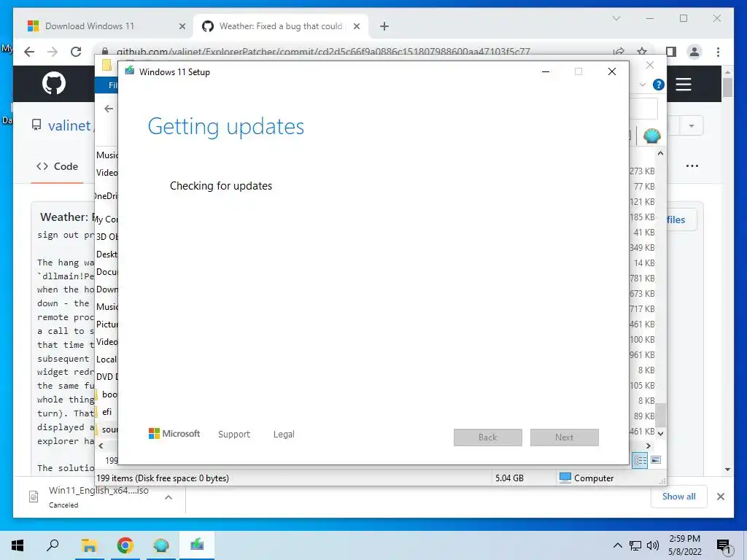Select the DVD Drive item in Explorer tree
This screenshot has height=560, width=747.
[x=107, y=377]
